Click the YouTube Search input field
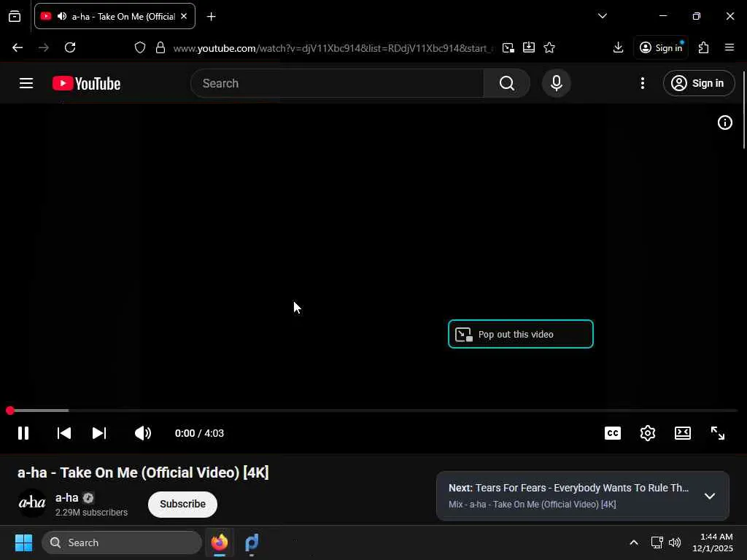Screen dimensions: 747x560 click(337, 83)
